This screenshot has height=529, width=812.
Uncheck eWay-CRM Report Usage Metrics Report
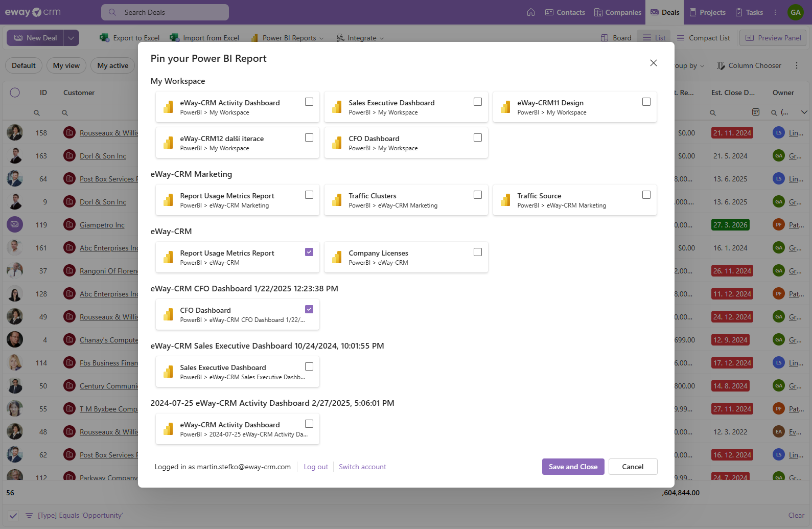coord(309,252)
